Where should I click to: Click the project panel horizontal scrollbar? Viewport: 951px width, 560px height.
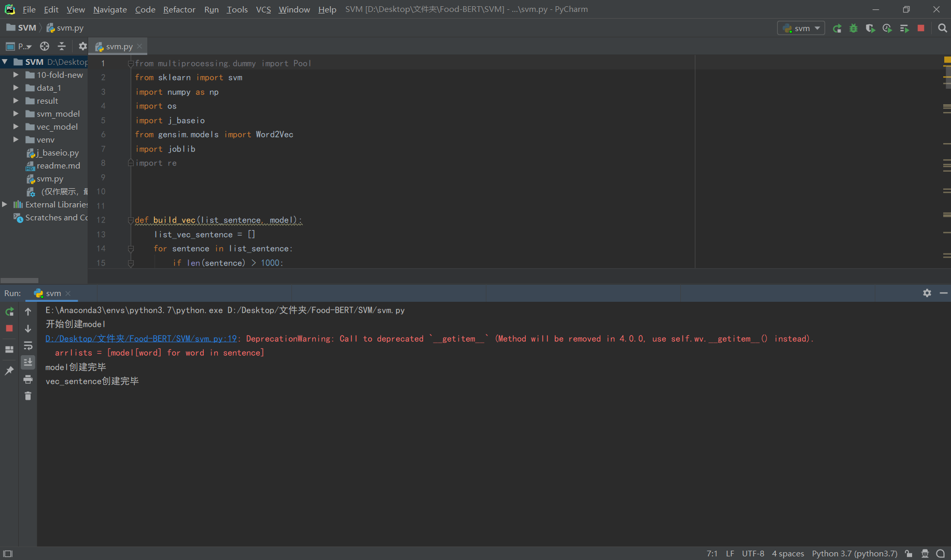click(x=20, y=280)
